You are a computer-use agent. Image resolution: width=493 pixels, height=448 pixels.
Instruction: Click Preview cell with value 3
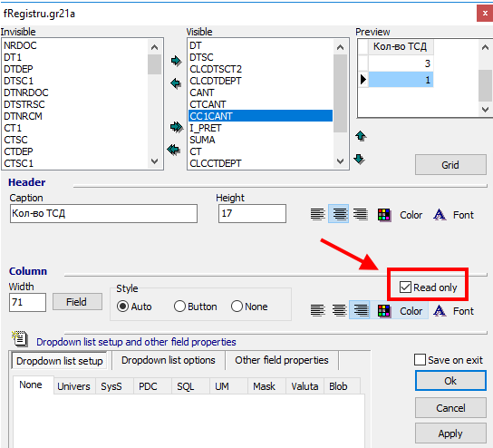click(x=401, y=63)
